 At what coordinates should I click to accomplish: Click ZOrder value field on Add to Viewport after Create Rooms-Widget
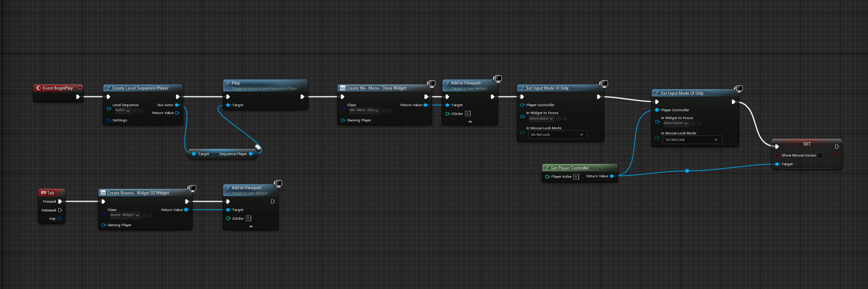(x=248, y=218)
